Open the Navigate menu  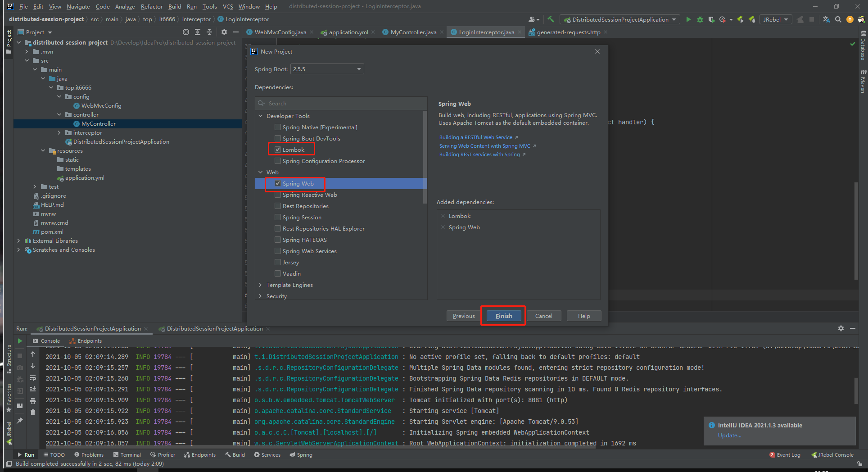(x=78, y=6)
